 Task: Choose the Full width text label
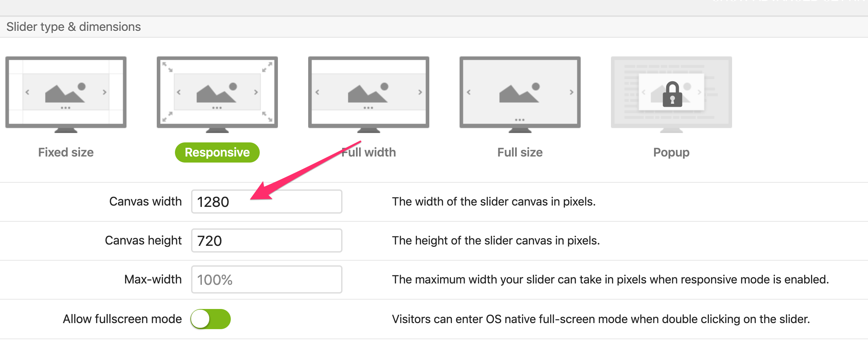(x=368, y=152)
